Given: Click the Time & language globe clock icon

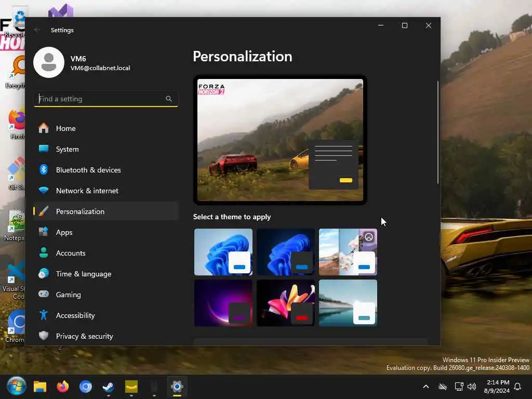Looking at the screenshot, I should (x=44, y=273).
